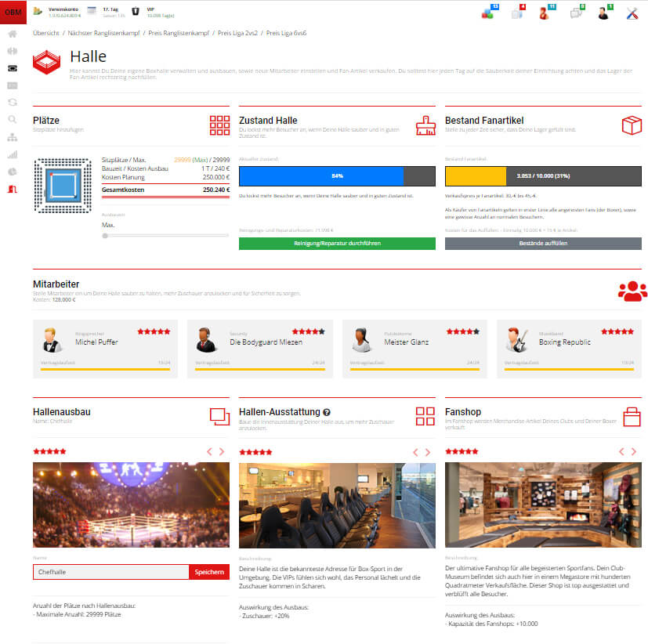Viewport: 648px width, 644px height.
Task: Save hall name with Speichern button
Action: [x=208, y=572]
